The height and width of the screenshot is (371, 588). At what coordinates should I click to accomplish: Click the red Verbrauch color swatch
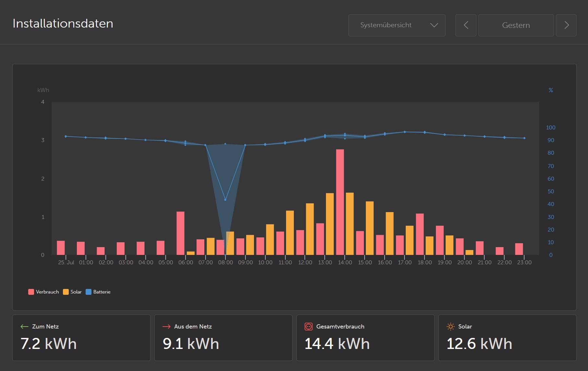pos(31,292)
